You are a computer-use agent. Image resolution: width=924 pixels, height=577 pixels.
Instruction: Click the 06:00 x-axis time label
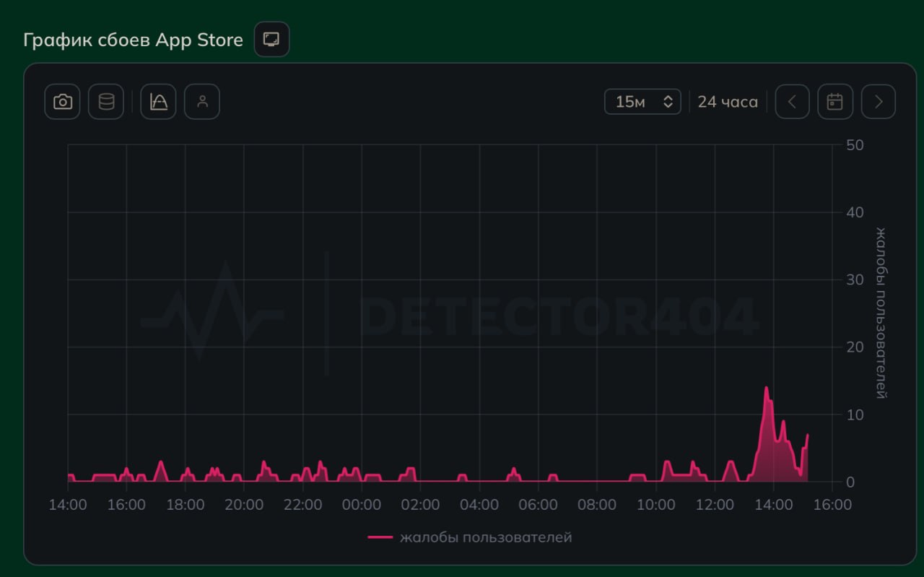(538, 504)
